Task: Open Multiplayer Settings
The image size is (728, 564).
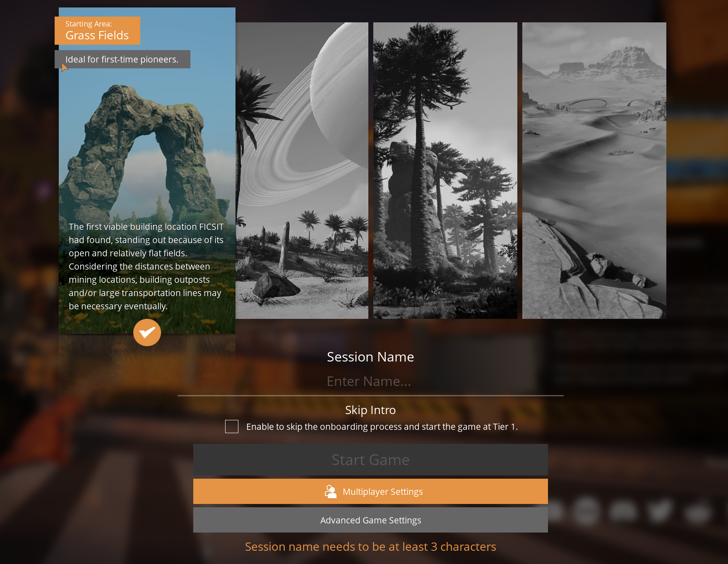Action: click(x=370, y=492)
